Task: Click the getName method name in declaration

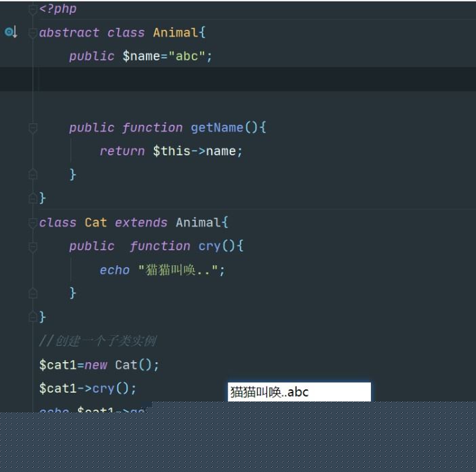Action: pyautogui.click(x=216, y=127)
